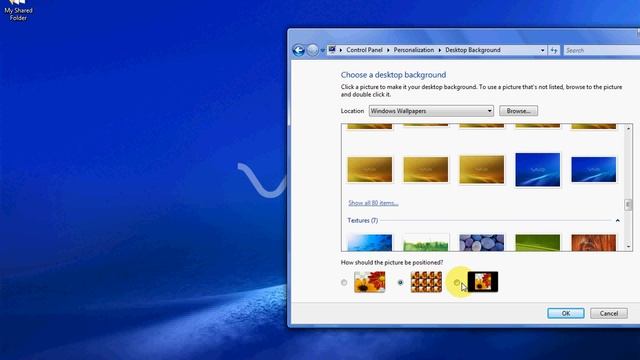The width and height of the screenshot is (640, 360).
Task: Click the stretched flower preview image
Action: [x=370, y=282]
